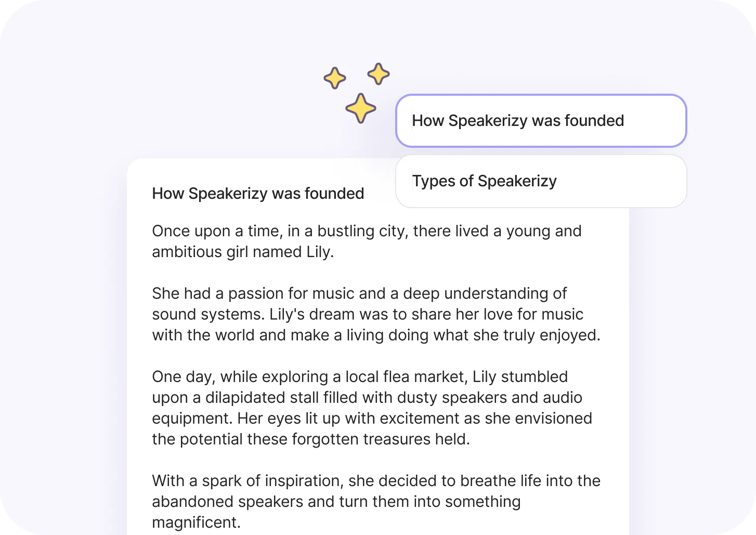The height and width of the screenshot is (535, 756).
Task: Click the largest yellow sparkle icon
Action: (x=361, y=108)
